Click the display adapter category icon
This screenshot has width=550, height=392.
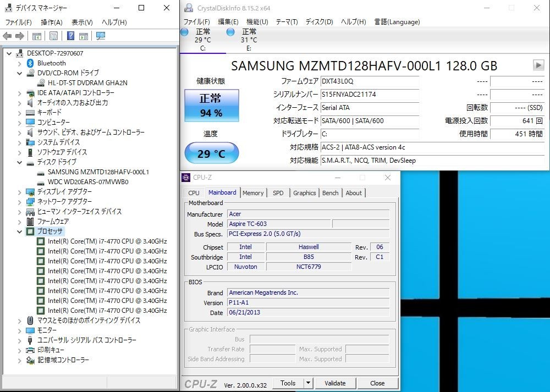pyautogui.click(x=30, y=192)
